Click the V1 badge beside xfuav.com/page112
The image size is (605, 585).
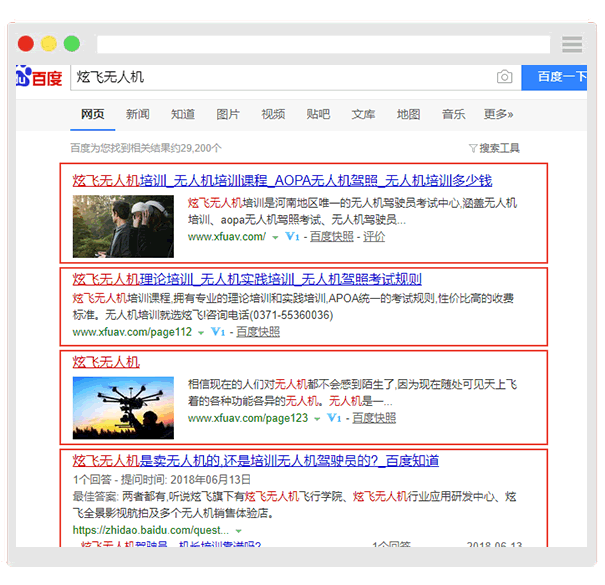coord(218,332)
